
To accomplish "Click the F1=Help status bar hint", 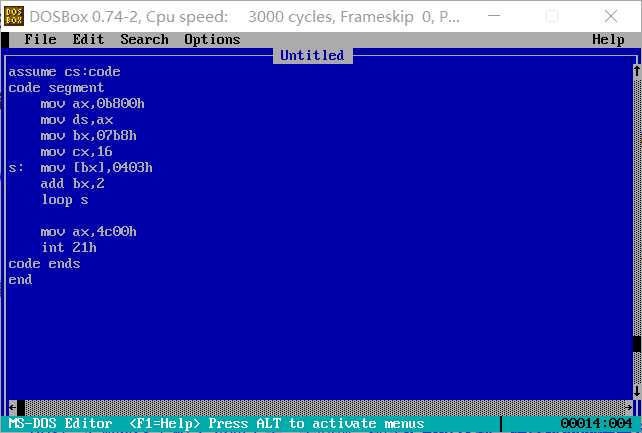I will tap(165, 423).
